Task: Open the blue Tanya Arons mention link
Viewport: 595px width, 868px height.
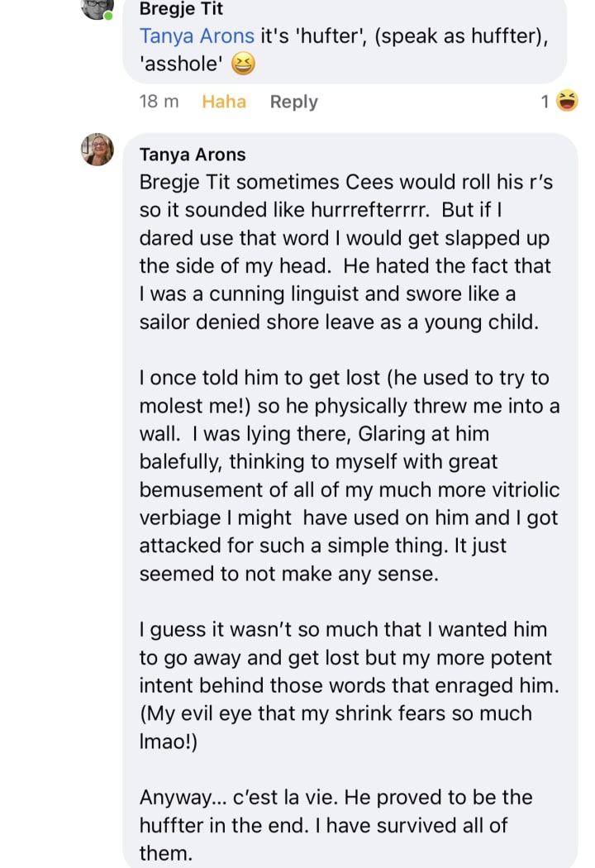Action: [x=197, y=36]
